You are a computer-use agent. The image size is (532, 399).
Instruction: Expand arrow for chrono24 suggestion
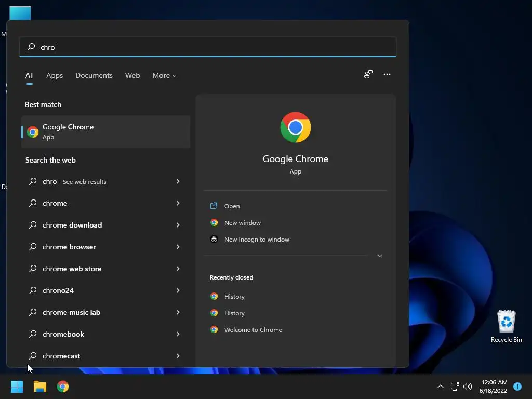pos(178,290)
